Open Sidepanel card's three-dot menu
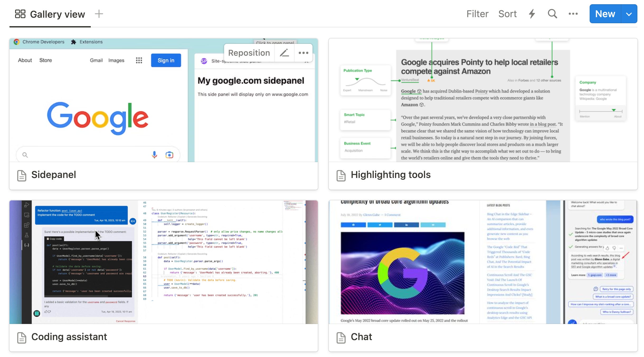 304,53
